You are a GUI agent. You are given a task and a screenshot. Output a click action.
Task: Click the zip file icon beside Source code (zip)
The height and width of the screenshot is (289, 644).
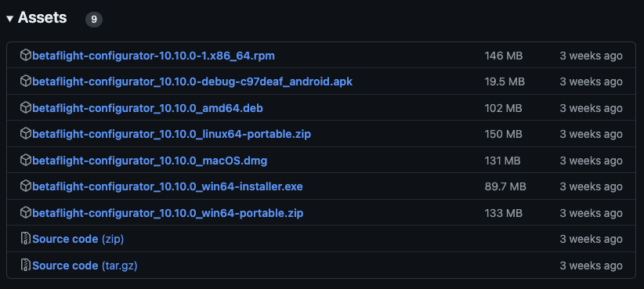(26, 239)
